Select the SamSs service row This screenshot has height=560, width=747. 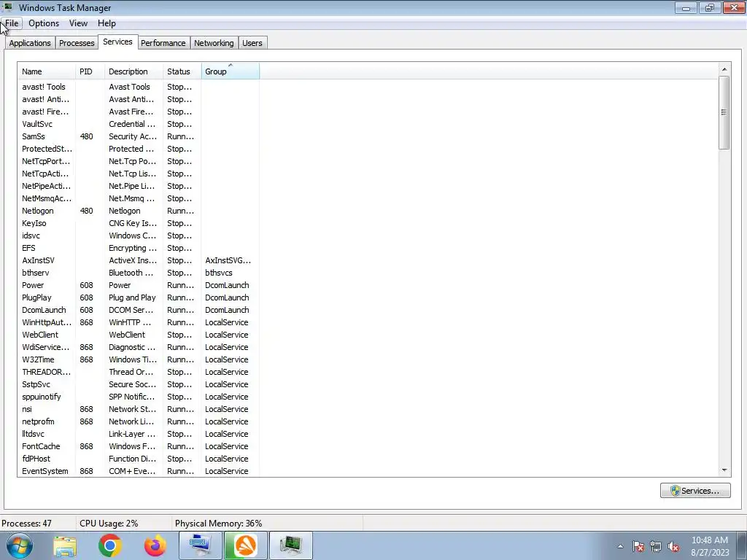point(138,136)
